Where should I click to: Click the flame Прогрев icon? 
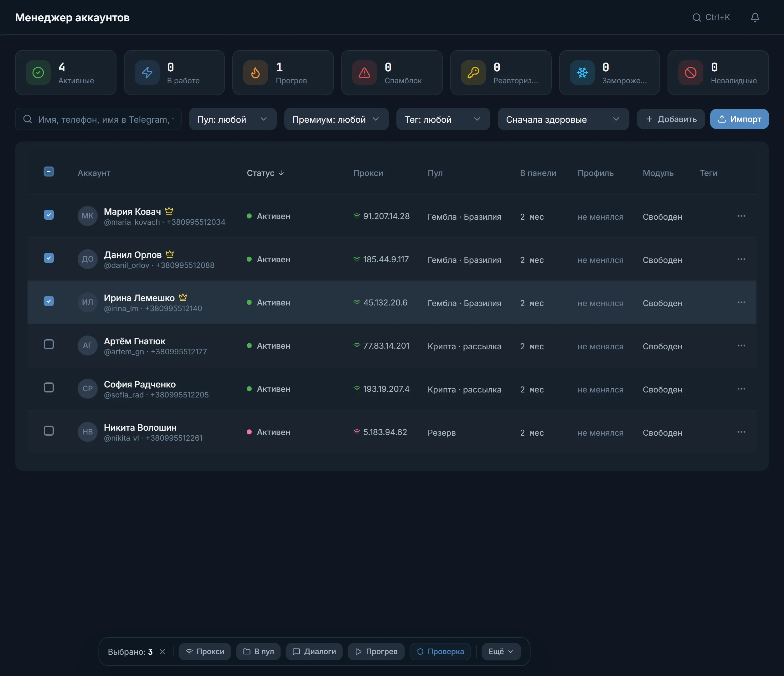click(255, 73)
